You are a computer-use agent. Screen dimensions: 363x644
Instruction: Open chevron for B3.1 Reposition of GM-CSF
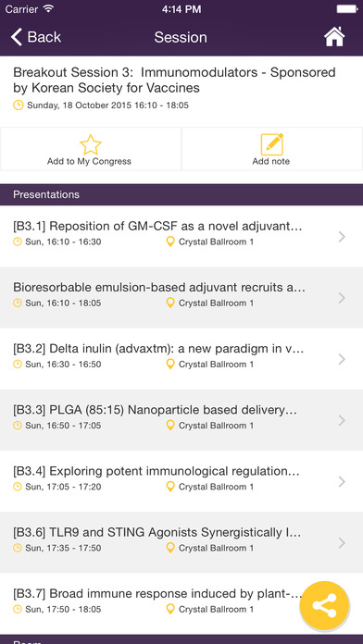(x=342, y=237)
